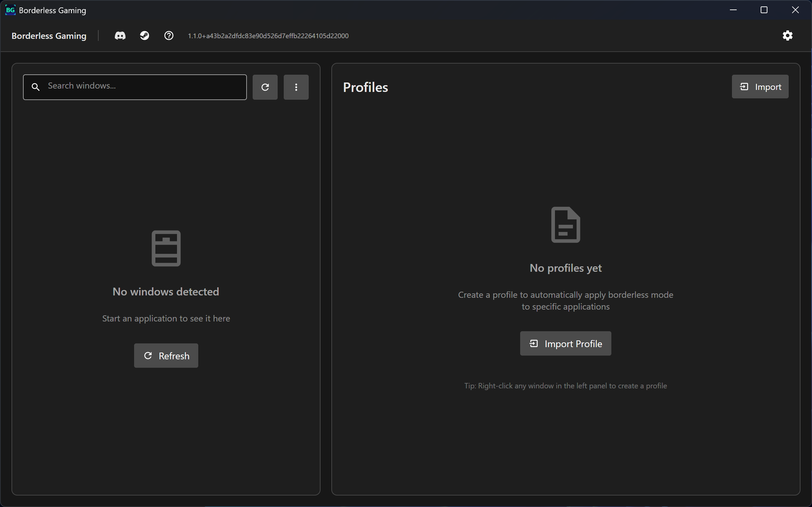The height and width of the screenshot is (507, 812).
Task: Click the Import Profile button
Action: [565, 343]
